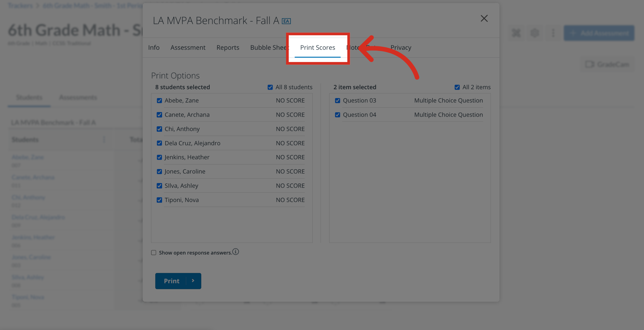This screenshot has width=644, height=330.
Task: Expand the Print button arrow
Action: [x=193, y=281]
